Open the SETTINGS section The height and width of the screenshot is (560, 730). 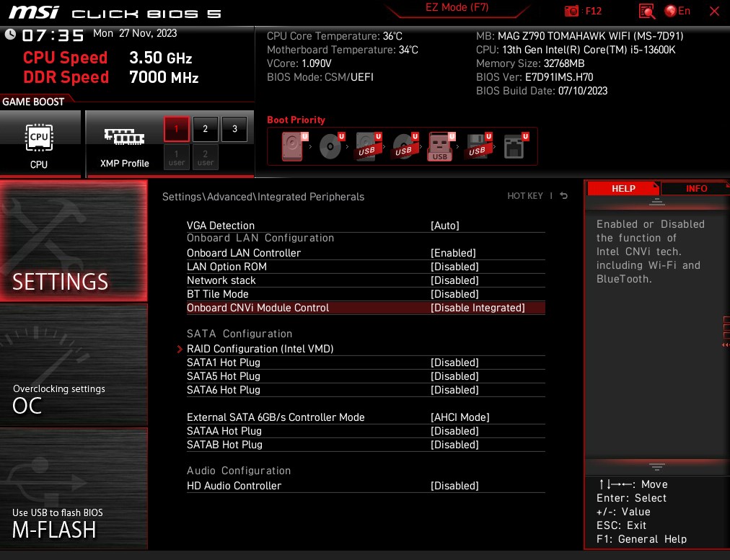click(74, 241)
